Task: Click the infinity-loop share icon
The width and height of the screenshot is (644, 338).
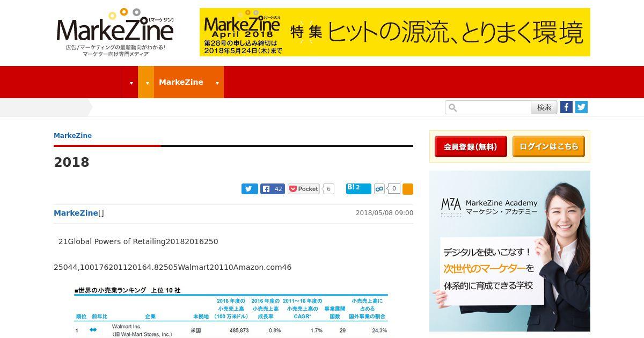Action: (x=379, y=189)
